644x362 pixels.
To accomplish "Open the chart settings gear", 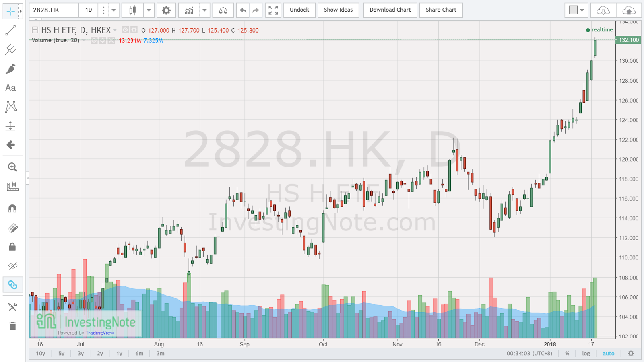I will [166, 10].
